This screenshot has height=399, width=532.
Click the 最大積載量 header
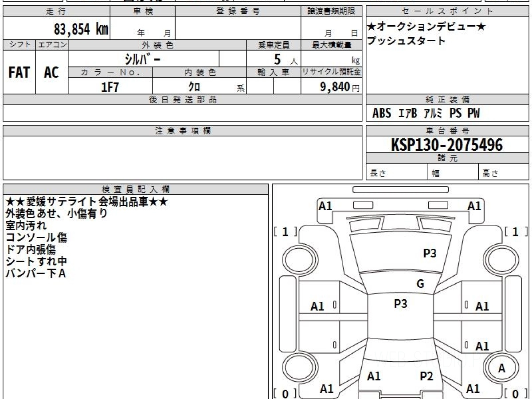(x=331, y=45)
